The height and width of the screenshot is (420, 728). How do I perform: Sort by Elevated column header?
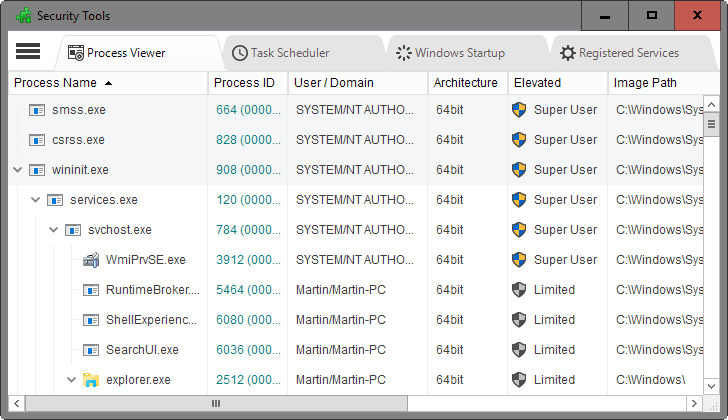tap(558, 83)
